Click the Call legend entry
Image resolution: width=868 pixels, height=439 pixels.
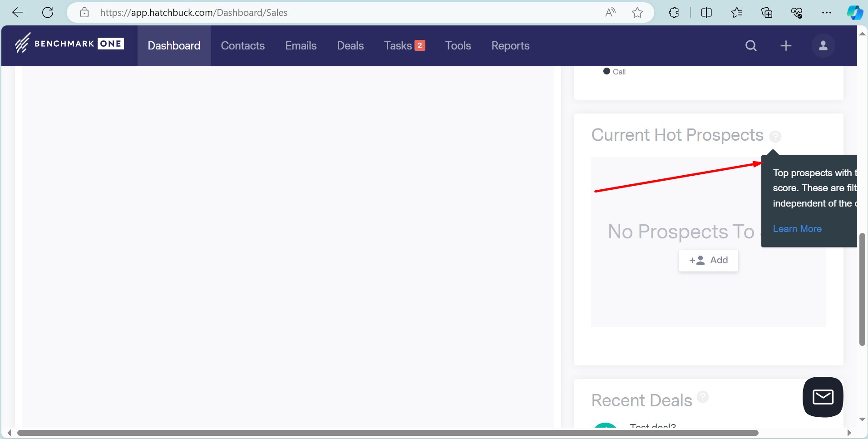pos(614,72)
